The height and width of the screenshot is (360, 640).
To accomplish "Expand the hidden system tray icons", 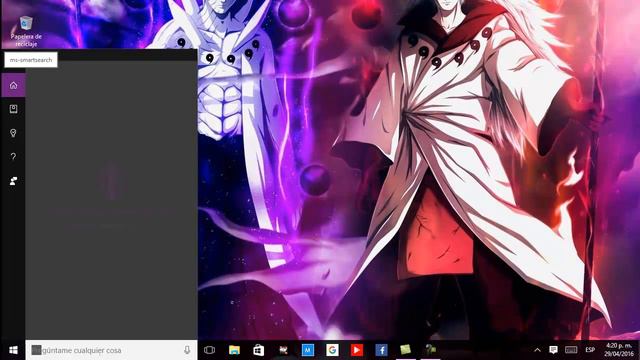I will (537, 350).
